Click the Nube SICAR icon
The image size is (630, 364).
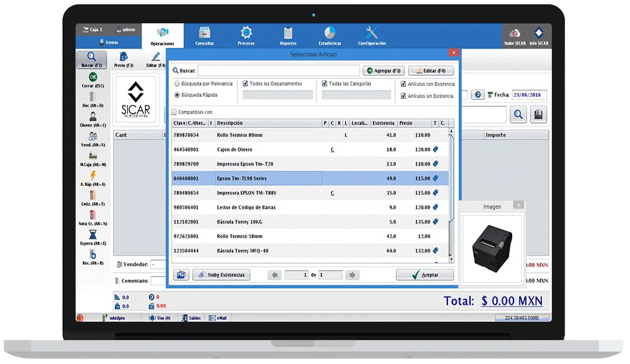pyautogui.click(x=514, y=33)
